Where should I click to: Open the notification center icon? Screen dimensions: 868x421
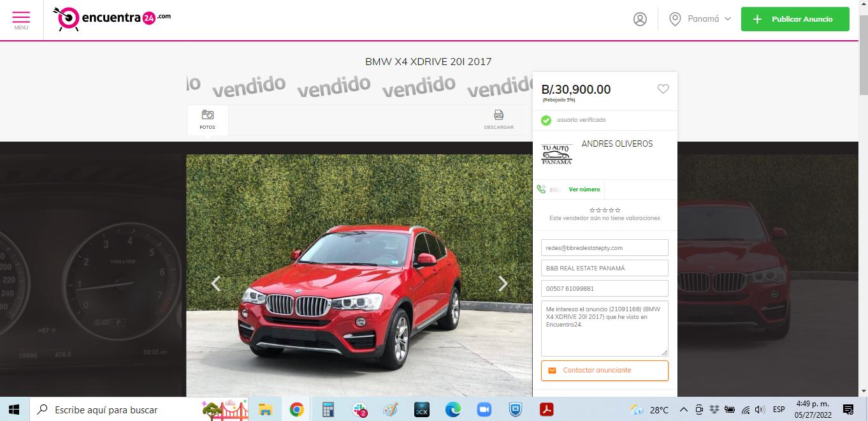(x=848, y=410)
